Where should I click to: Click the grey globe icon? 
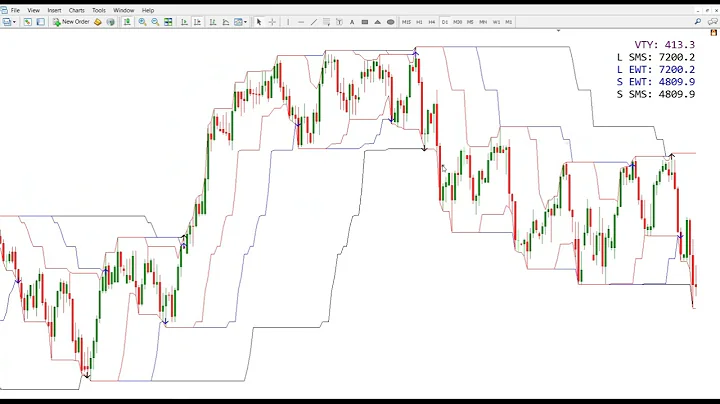110,22
